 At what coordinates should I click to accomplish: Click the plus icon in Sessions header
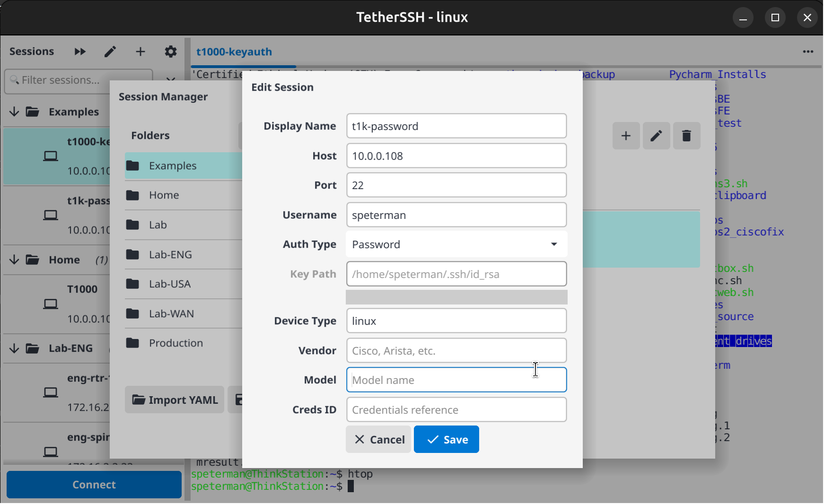point(140,52)
